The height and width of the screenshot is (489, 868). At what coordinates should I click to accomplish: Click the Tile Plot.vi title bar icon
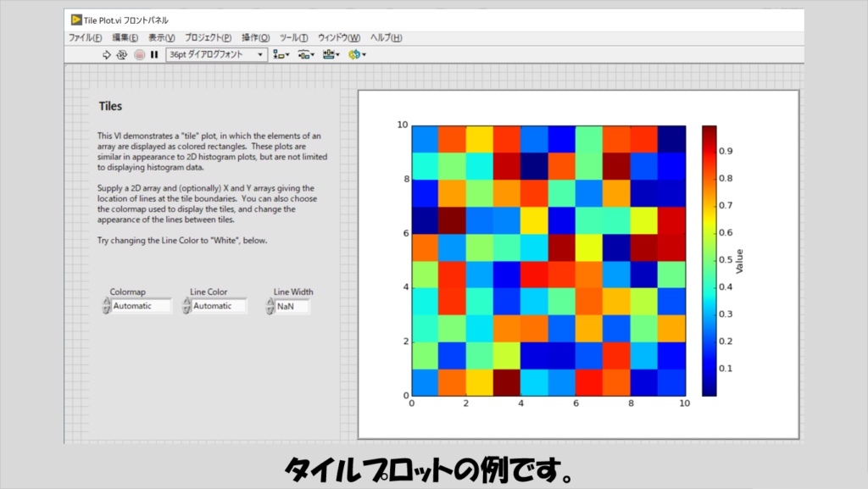76,19
